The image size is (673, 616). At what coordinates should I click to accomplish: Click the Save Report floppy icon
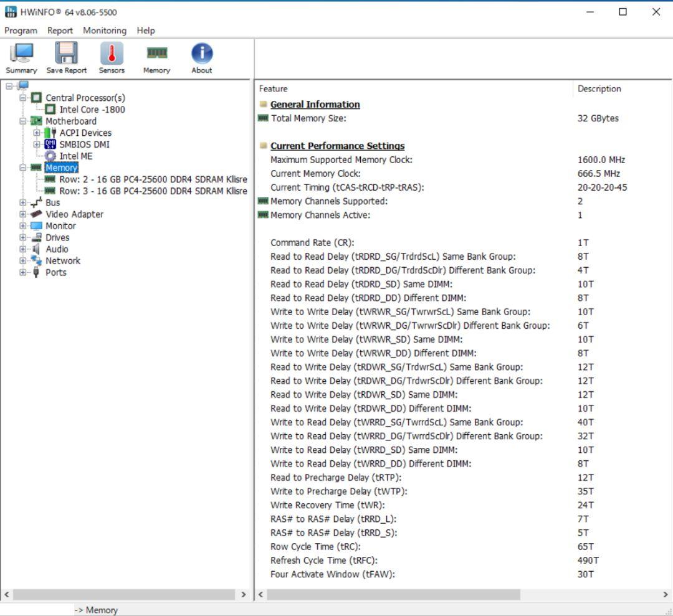point(66,53)
